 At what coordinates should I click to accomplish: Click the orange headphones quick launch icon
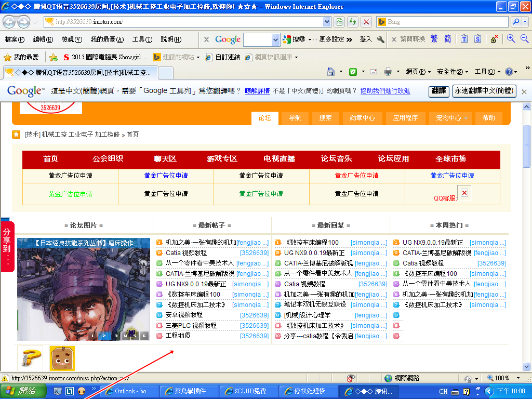[x=82, y=391]
